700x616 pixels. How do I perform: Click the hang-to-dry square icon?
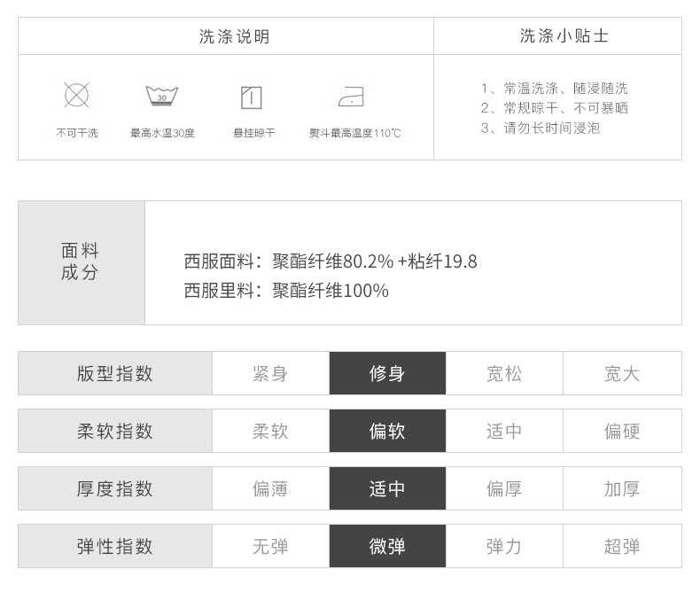pyautogui.click(x=252, y=97)
